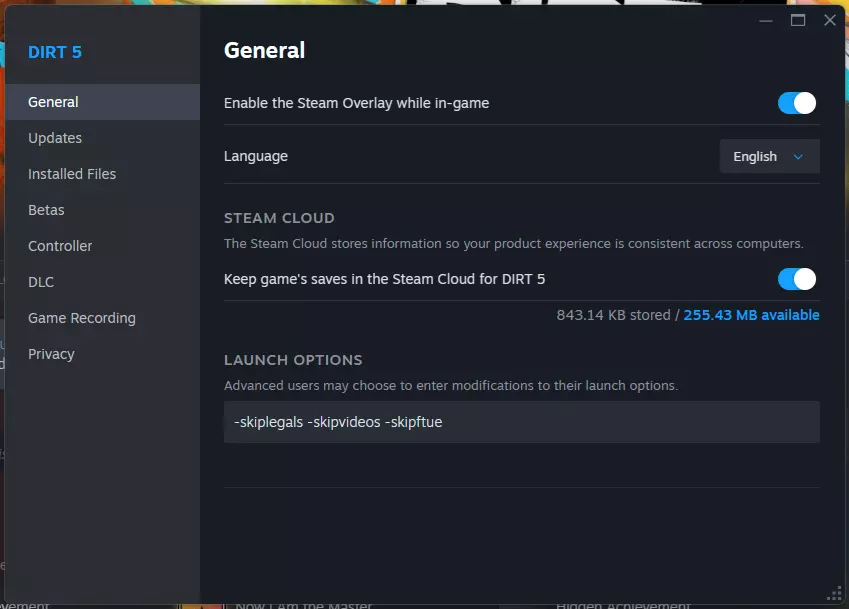Screen dimensions: 849x609
Task: Go to Installed Files
Action: pos(72,174)
